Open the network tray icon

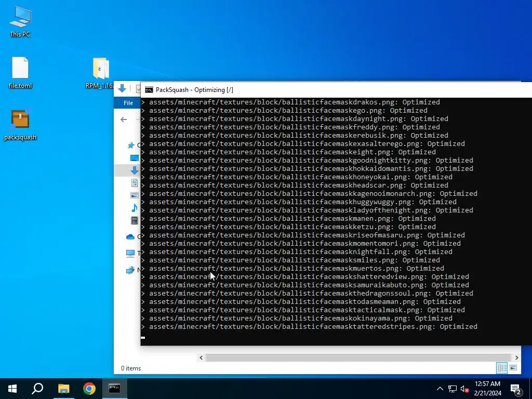point(453,389)
